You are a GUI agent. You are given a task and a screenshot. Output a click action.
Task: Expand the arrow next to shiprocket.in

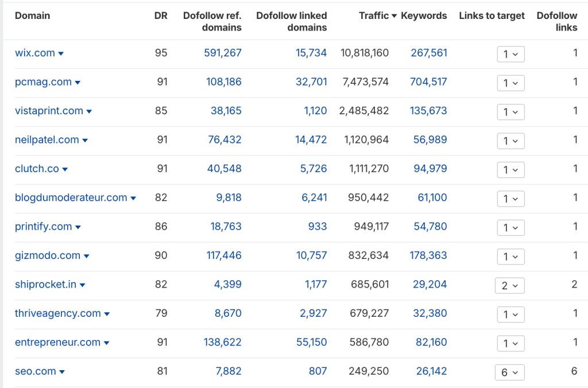[83, 285]
